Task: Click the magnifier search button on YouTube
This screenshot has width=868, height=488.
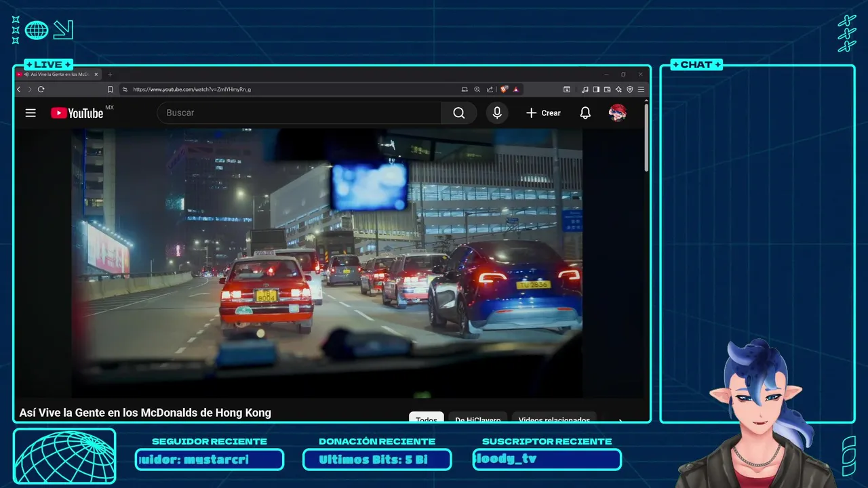Action: [x=459, y=113]
